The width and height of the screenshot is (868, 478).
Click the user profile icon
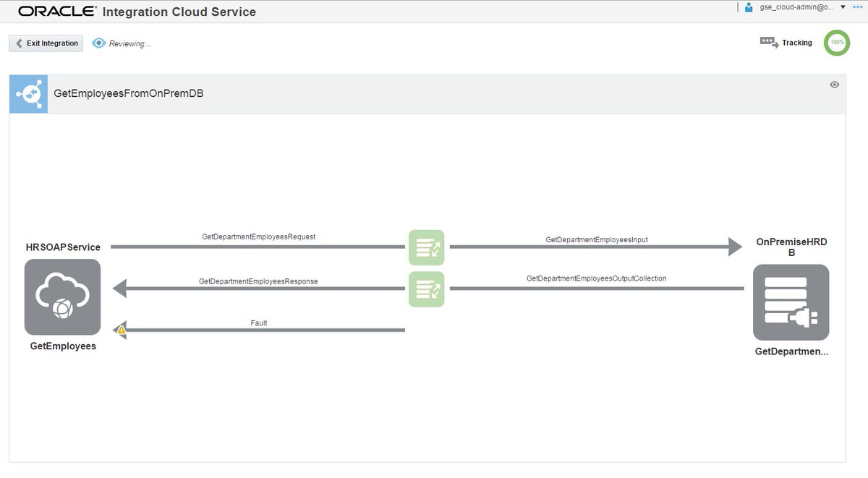pos(748,7)
